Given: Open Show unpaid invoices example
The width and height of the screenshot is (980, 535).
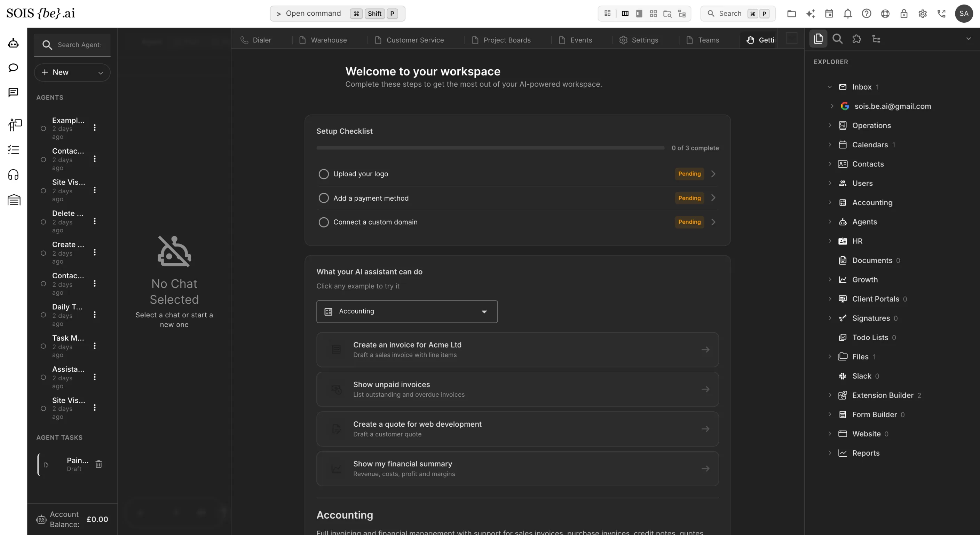Looking at the screenshot, I should pyautogui.click(x=517, y=389).
